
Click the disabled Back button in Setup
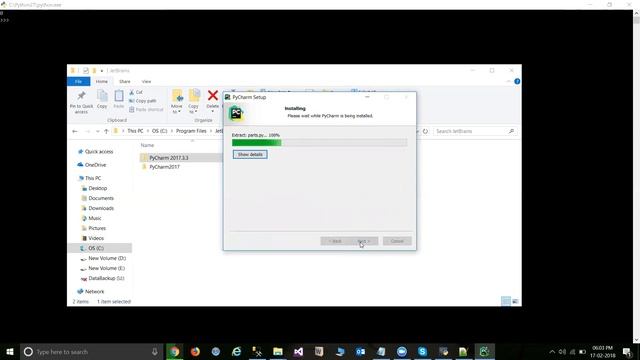point(335,241)
